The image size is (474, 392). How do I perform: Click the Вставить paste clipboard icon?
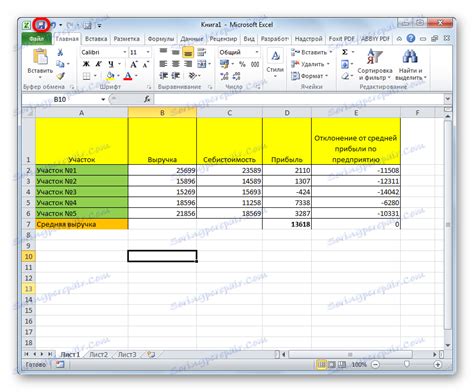coord(40,57)
